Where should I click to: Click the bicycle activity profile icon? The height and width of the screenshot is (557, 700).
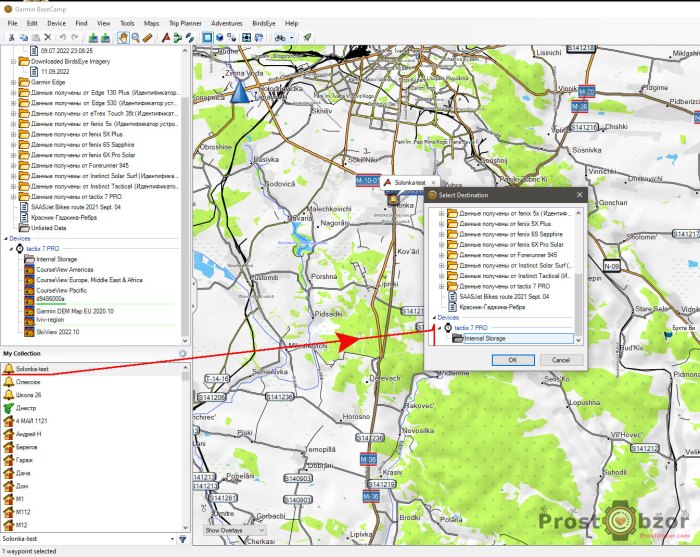point(280,38)
